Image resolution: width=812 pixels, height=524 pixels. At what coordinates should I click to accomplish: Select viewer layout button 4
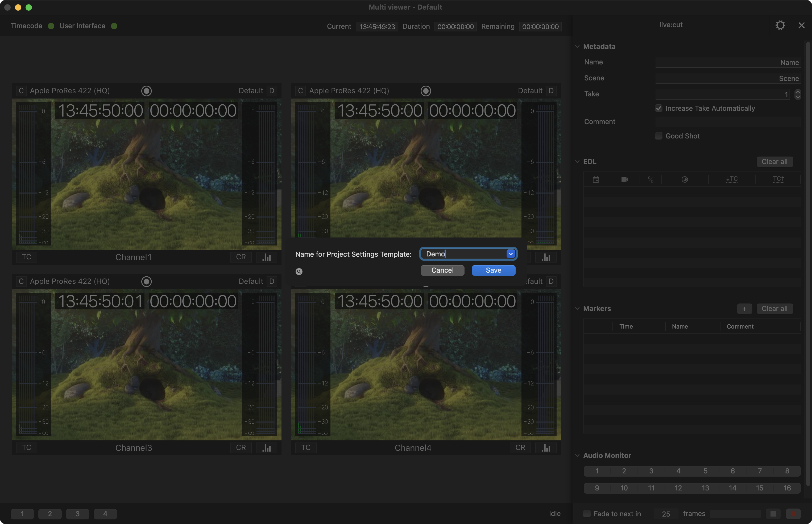tap(105, 514)
